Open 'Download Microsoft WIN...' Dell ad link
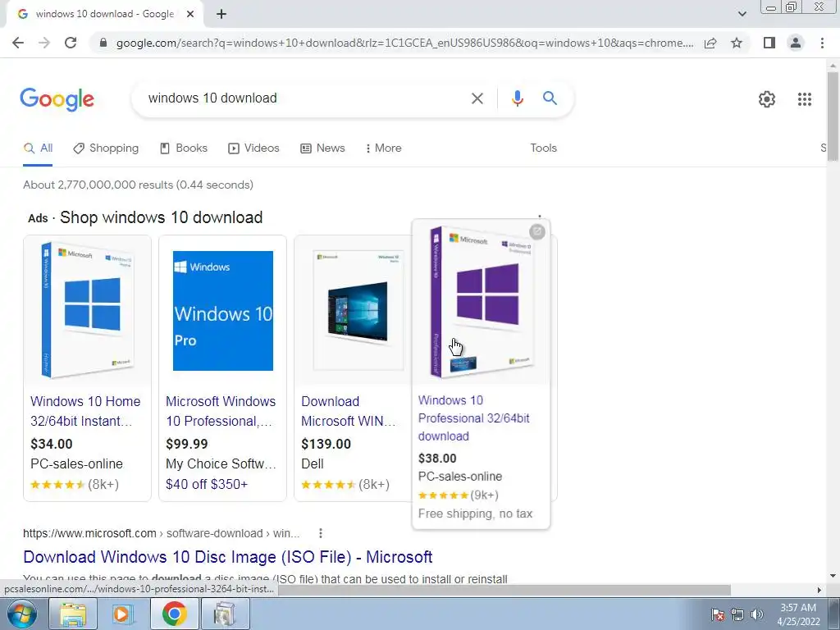 [x=349, y=412]
